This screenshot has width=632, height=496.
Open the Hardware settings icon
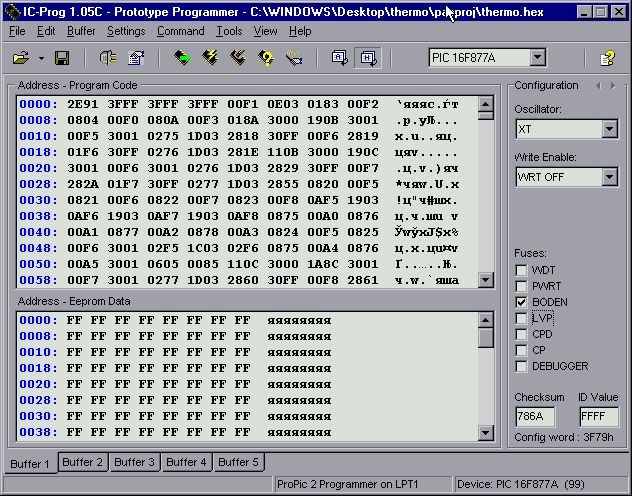[x=108, y=58]
